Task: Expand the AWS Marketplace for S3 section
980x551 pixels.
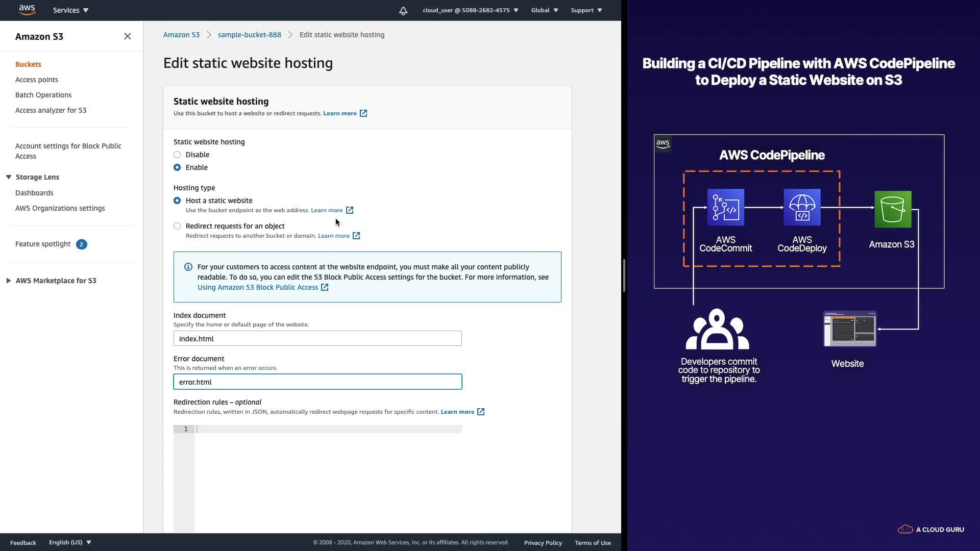Action: click(9, 281)
